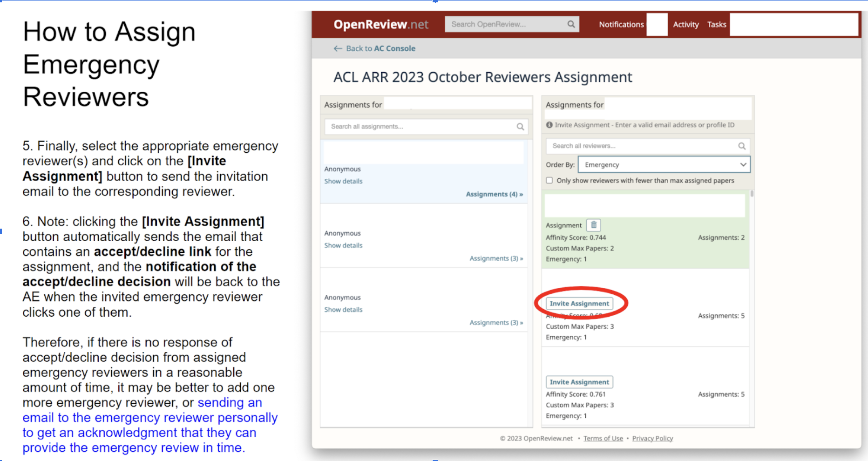
Task: Click the Terms of Use footer link
Action: tap(603, 438)
